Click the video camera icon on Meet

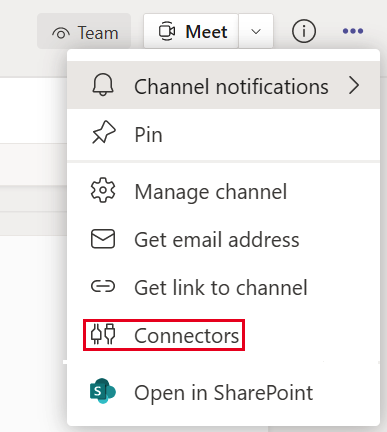click(167, 31)
